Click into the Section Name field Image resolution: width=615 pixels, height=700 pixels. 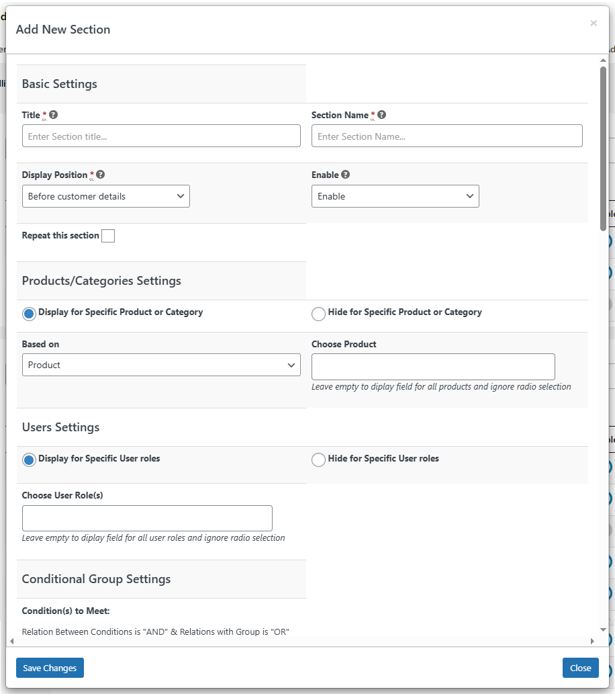click(x=446, y=136)
